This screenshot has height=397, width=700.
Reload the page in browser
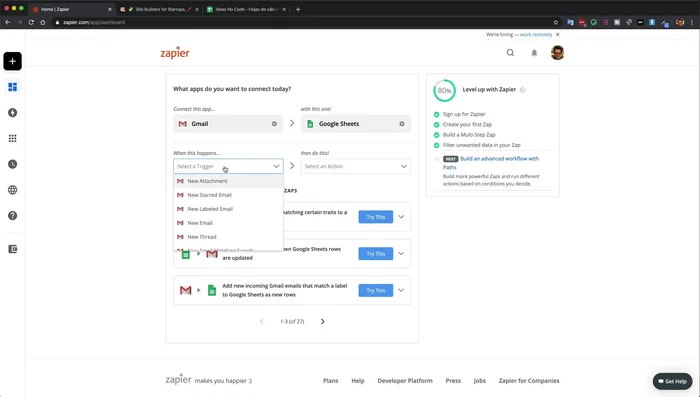31,22
